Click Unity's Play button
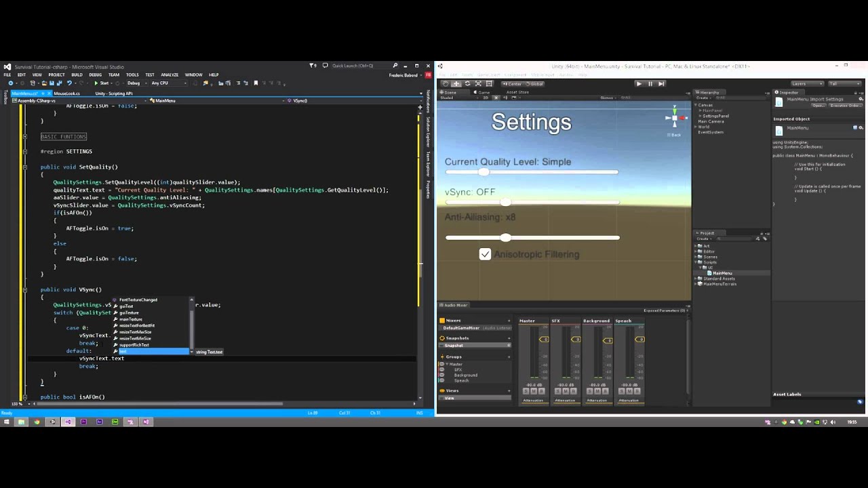 coord(639,83)
